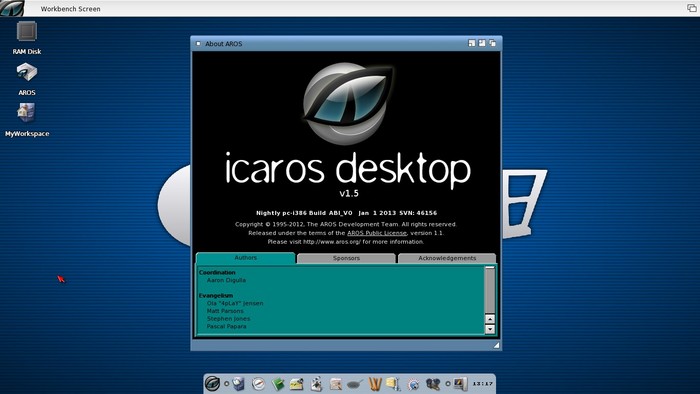Click the screen depth gadget on Workbench bar
The image size is (700, 394).
(692, 8)
